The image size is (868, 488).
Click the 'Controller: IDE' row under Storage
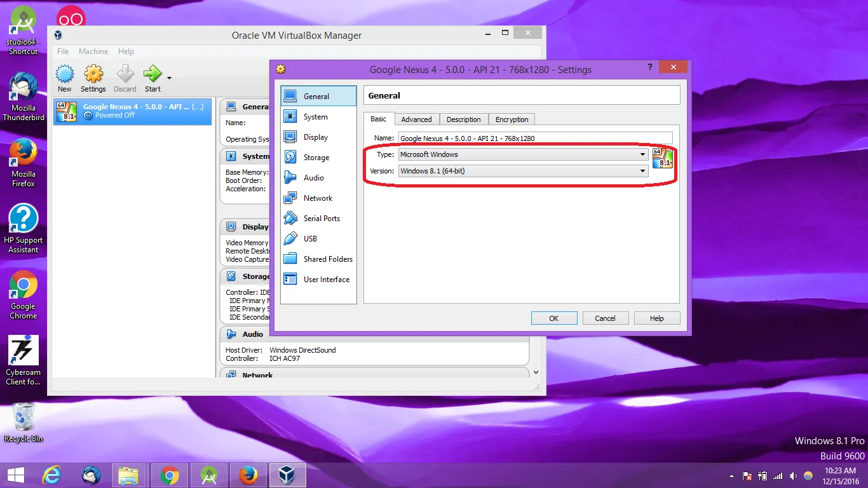point(248,292)
